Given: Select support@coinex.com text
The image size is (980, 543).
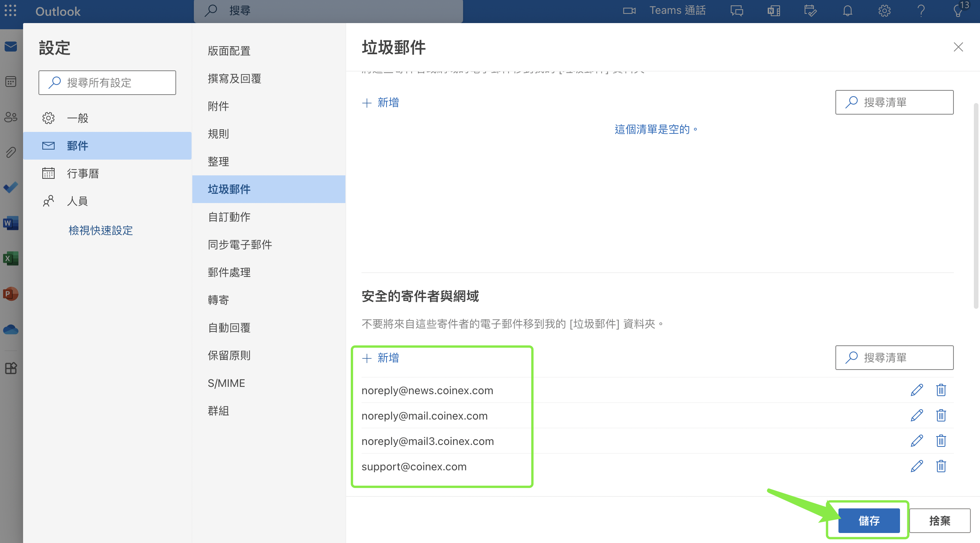Looking at the screenshot, I should click(414, 466).
